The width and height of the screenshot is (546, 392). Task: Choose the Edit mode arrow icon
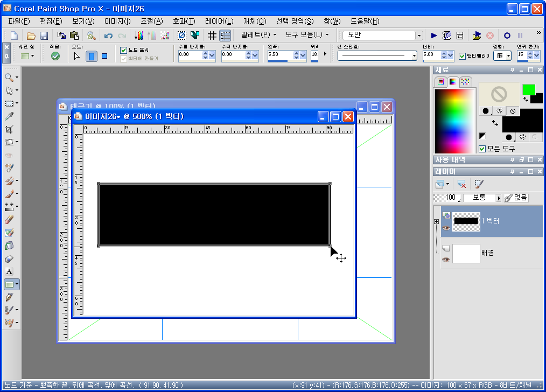pyautogui.click(x=77, y=56)
